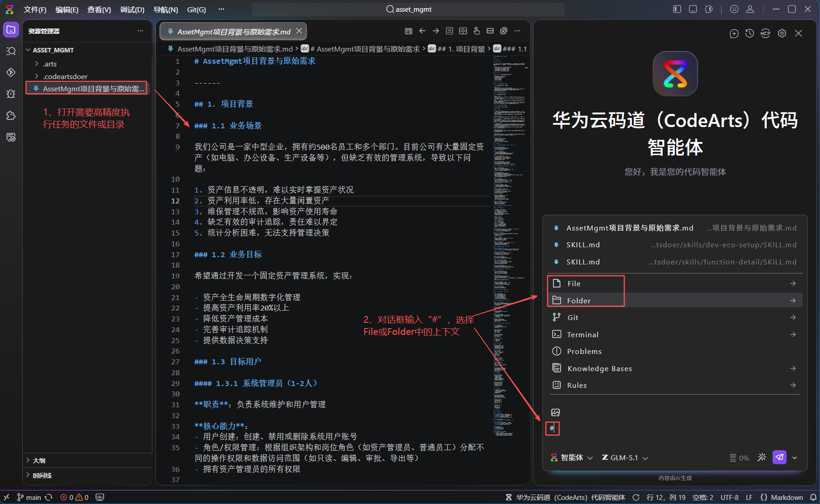The image size is (820, 504).
Task: Open the feedback smiley icon in title bar
Action: coord(734,9)
